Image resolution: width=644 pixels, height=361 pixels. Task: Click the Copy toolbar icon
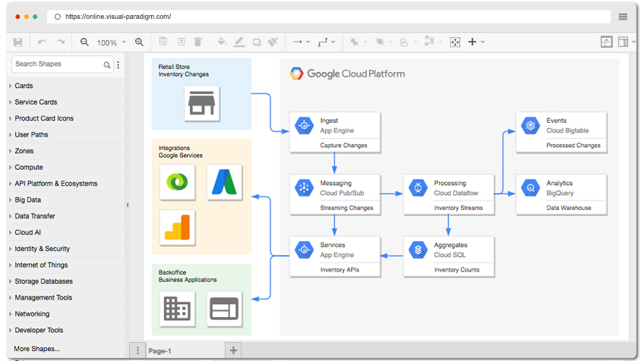[163, 42]
